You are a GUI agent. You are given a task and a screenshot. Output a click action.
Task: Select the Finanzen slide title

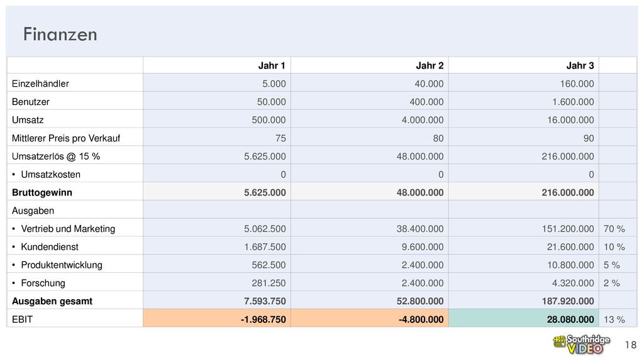pos(60,35)
